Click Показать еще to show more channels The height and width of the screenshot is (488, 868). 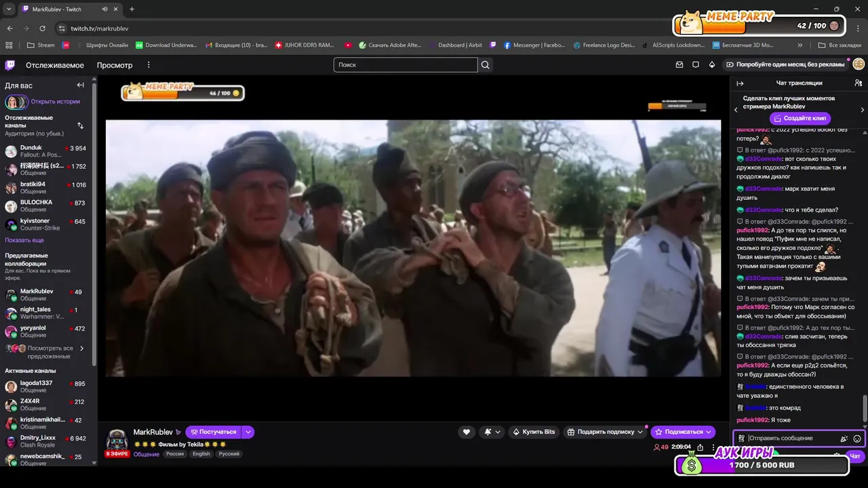pyautogui.click(x=24, y=240)
